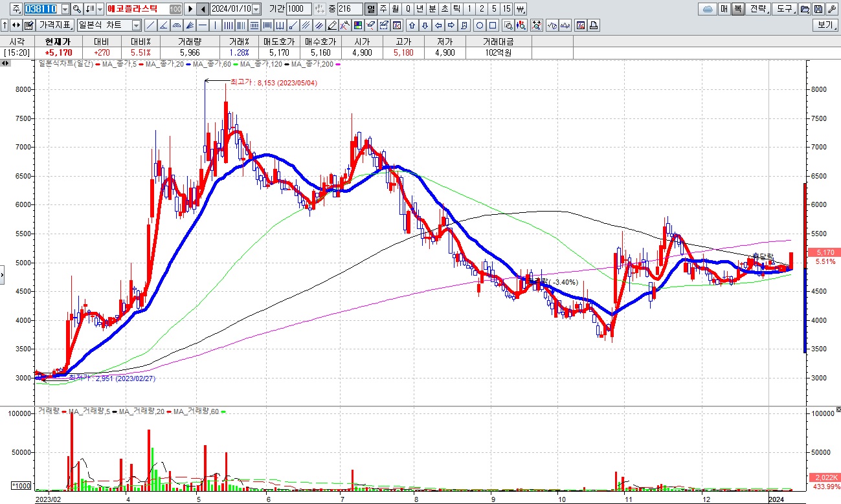This screenshot has height=504, width=841.
Task: Select the trend line drawing tool
Action: (150, 25)
